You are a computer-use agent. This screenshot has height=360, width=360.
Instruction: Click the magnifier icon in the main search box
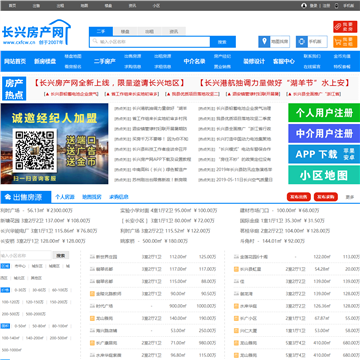(95, 42)
